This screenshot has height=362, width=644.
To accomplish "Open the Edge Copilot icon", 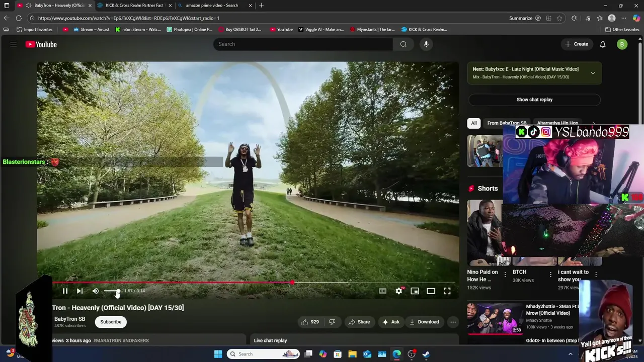I will (636, 18).
